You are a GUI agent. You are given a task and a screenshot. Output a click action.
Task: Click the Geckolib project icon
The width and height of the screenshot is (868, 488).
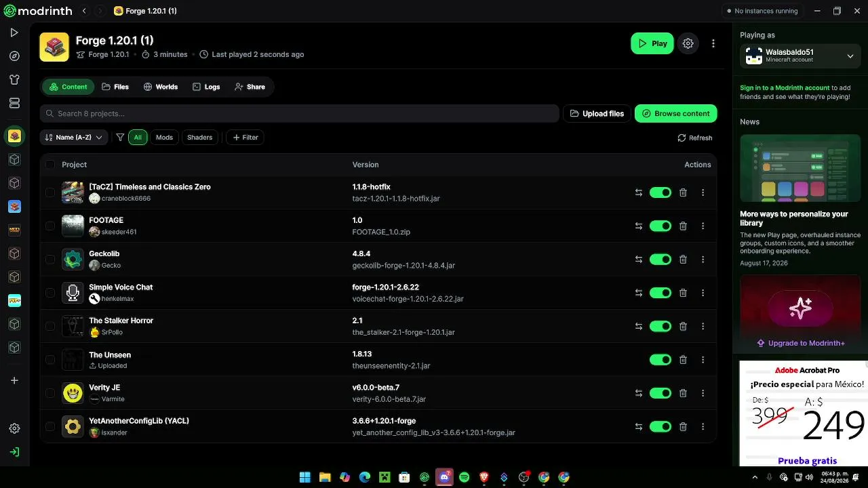pyautogui.click(x=73, y=260)
